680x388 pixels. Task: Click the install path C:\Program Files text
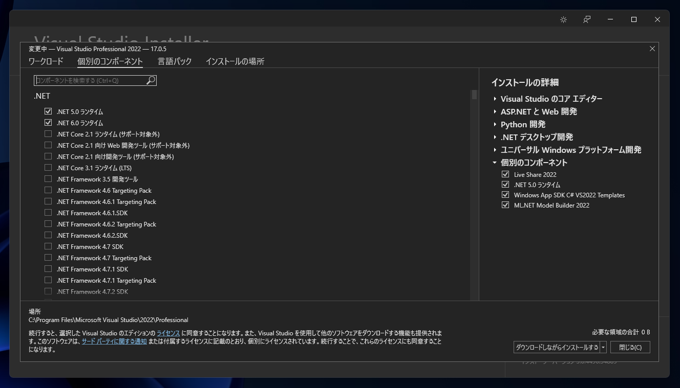(x=108, y=320)
